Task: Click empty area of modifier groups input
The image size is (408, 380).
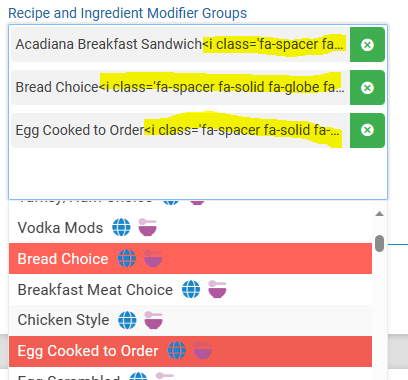Action: coord(198,173)
